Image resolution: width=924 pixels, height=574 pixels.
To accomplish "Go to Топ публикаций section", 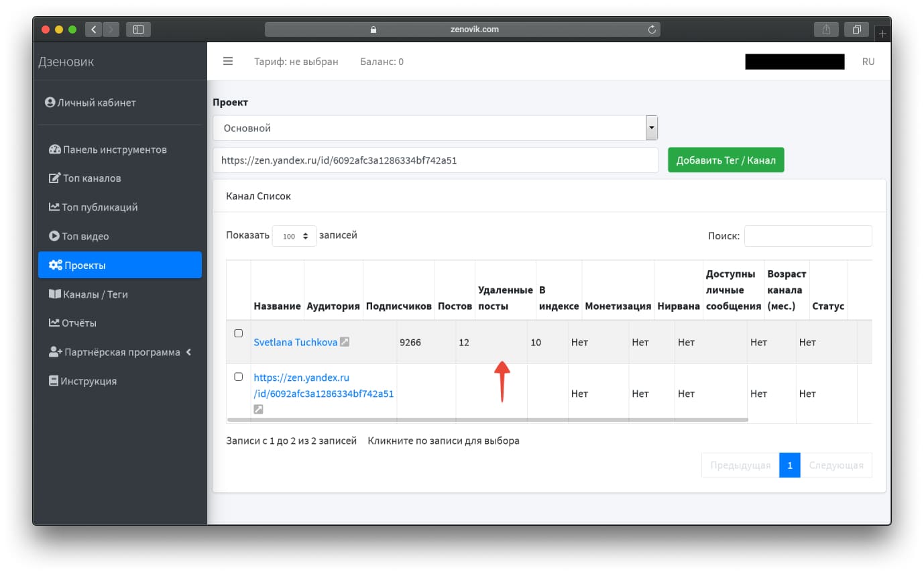I will pos(120,207).
